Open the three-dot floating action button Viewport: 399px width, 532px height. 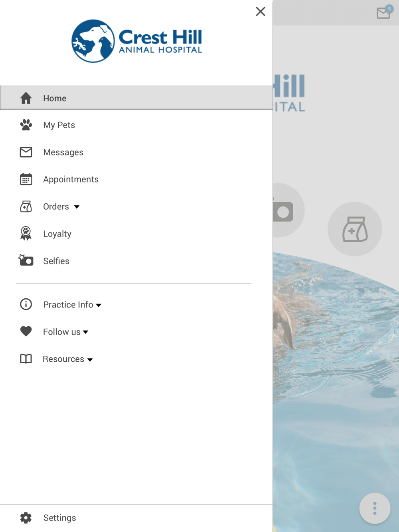pos(375,508)
